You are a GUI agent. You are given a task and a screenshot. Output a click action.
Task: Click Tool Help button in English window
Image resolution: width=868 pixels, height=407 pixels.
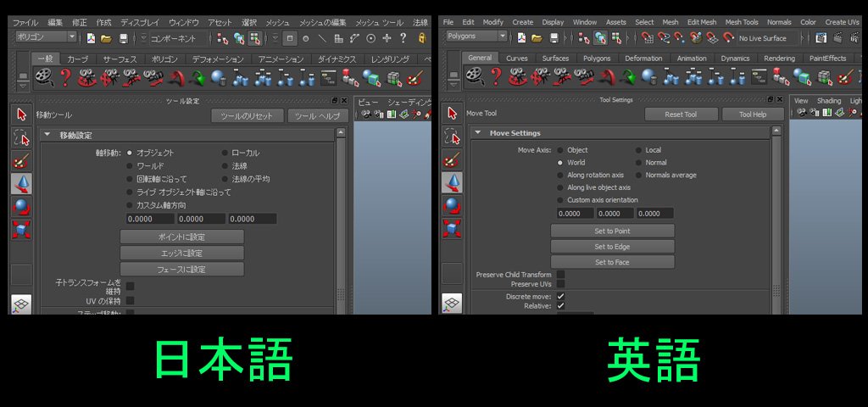pyautogui.click(x=753, y=114)
